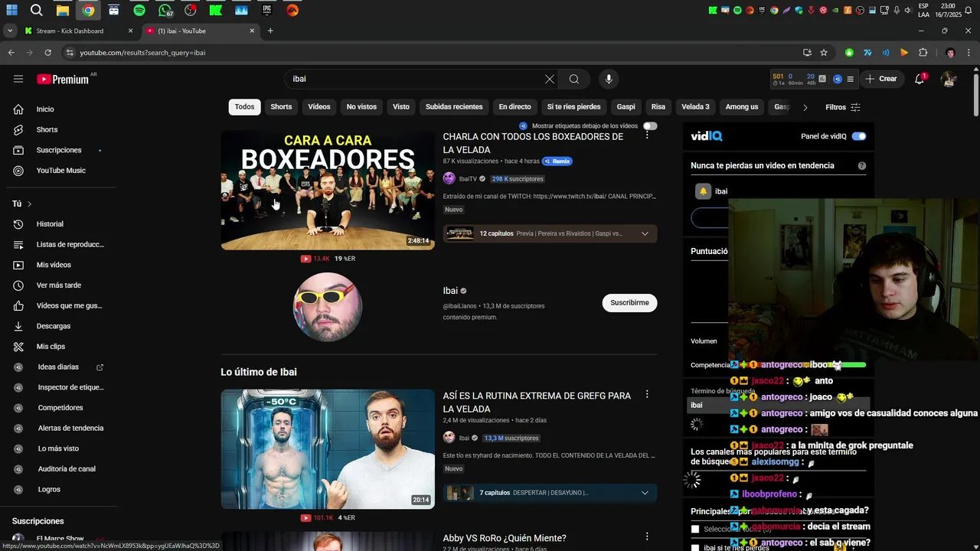Image resolution: width=980 pixels, height=551 pixels.
Task: Open Descargas in the sidebar
Action: pyautogui.click(x=52, y=326)
